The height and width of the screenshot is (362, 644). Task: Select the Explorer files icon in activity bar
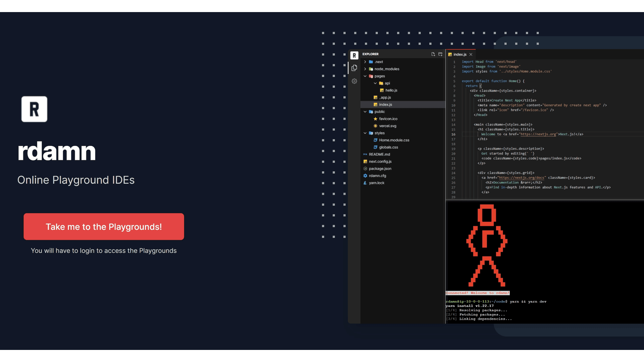pyautogui.click(x=355, y=68)
